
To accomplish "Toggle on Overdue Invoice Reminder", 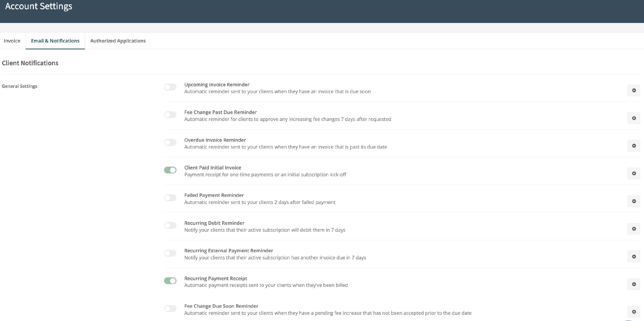I will 170,142.
